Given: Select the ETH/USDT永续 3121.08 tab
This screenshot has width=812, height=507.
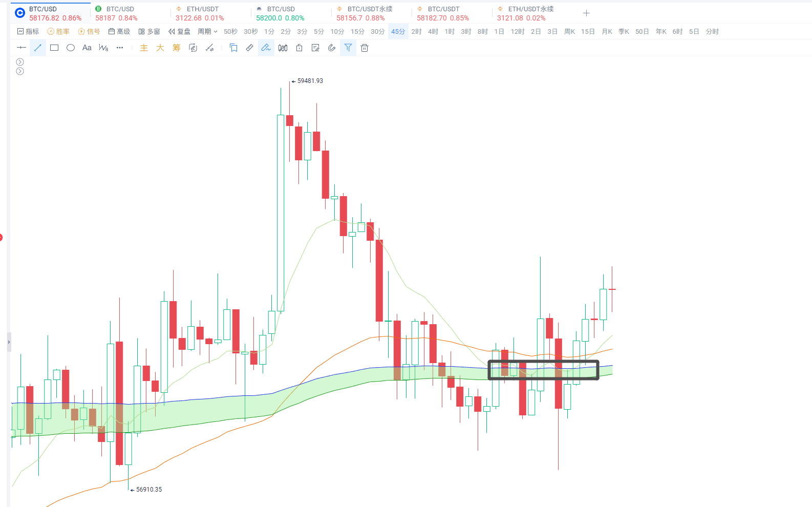Looking at the screenshot, I should coord(532,13).
